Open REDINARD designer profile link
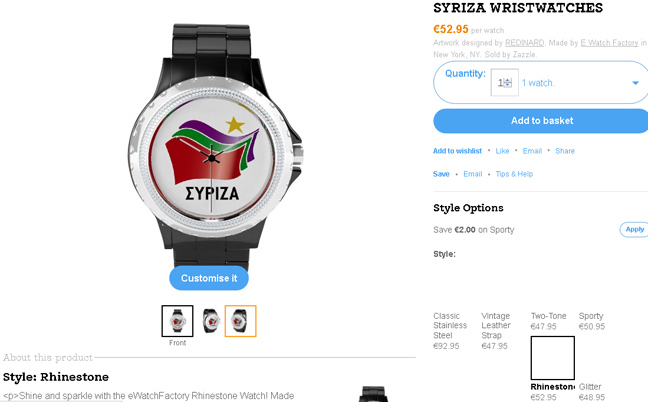 524,43
